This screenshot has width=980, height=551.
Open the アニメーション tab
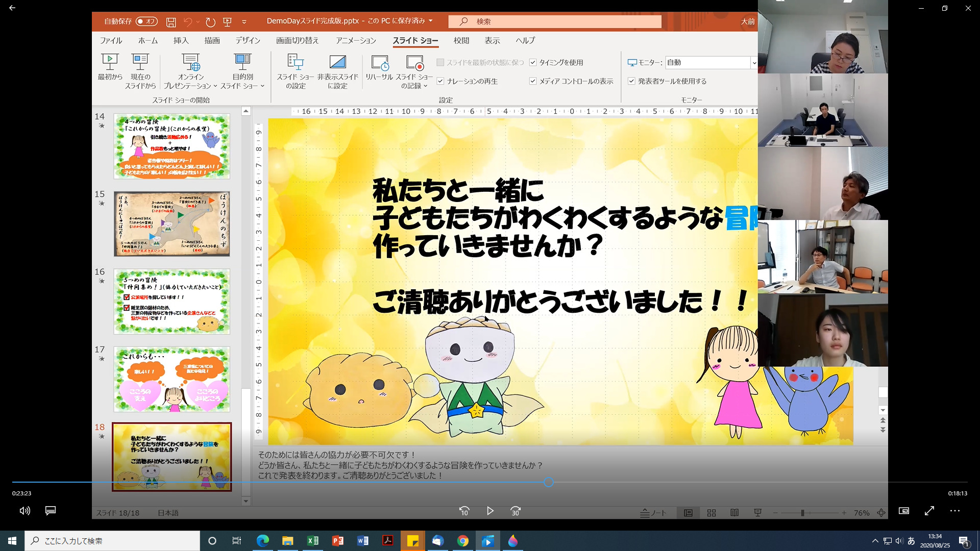356,40
